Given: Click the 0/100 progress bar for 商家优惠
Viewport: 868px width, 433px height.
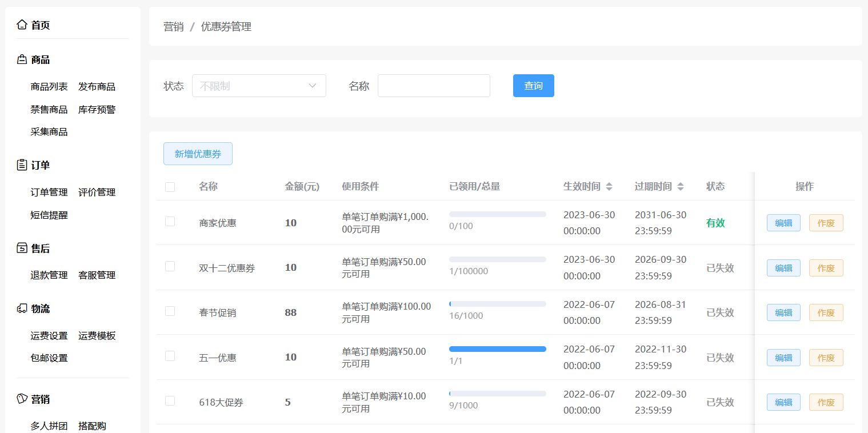Looking at the screenshot, I should coord(498,214).
